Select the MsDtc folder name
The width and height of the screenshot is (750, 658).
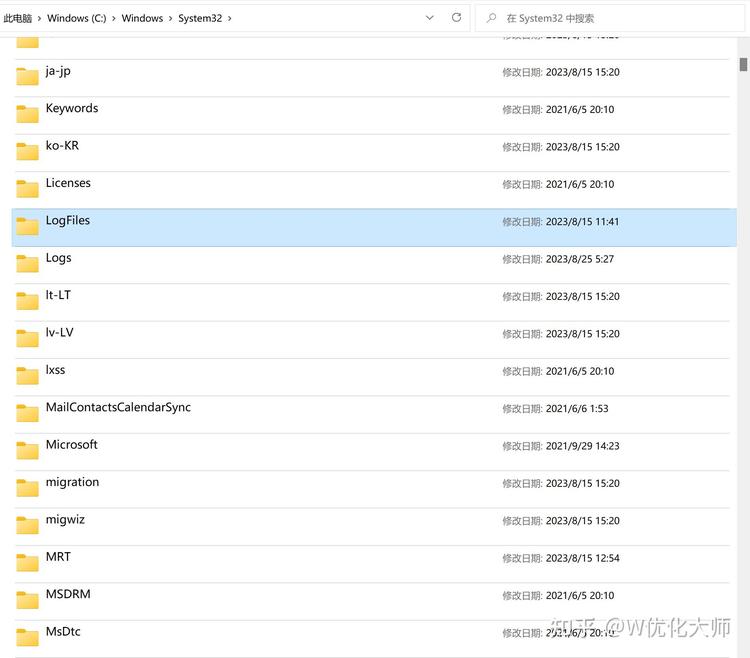pyautogui.click(x=63, y=631)
